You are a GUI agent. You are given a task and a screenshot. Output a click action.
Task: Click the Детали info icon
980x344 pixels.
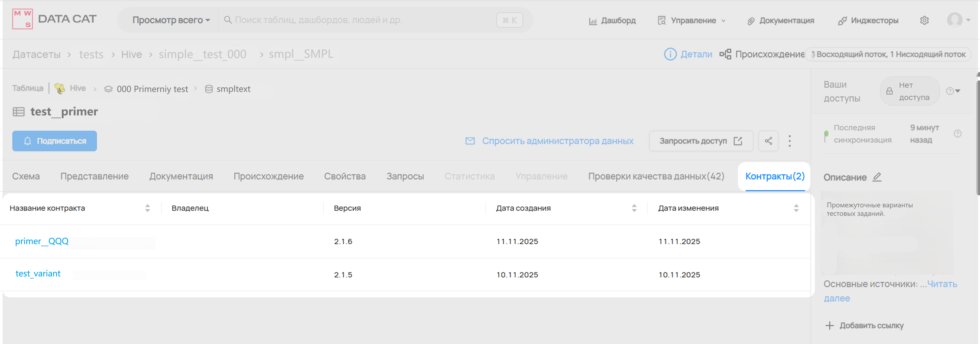670,54
